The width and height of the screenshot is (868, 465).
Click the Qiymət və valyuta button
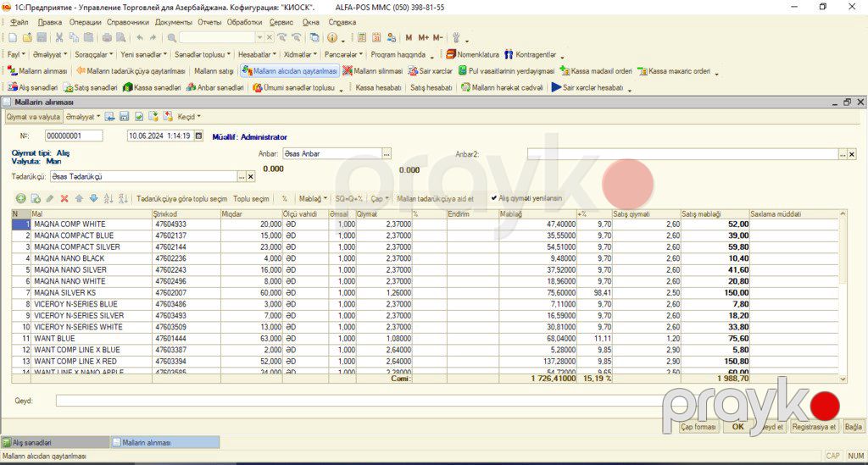click(x=33, y=117)
